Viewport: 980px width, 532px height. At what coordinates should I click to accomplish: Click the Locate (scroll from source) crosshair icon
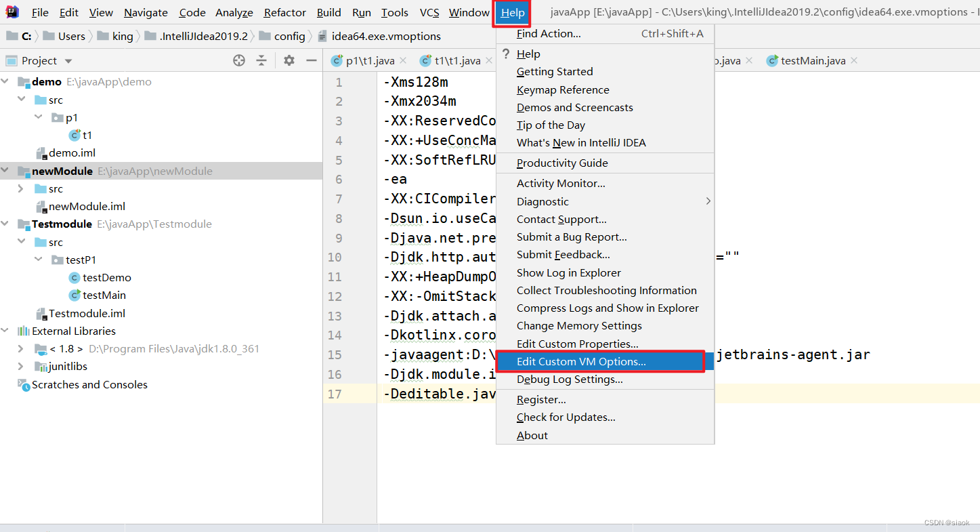238,60
